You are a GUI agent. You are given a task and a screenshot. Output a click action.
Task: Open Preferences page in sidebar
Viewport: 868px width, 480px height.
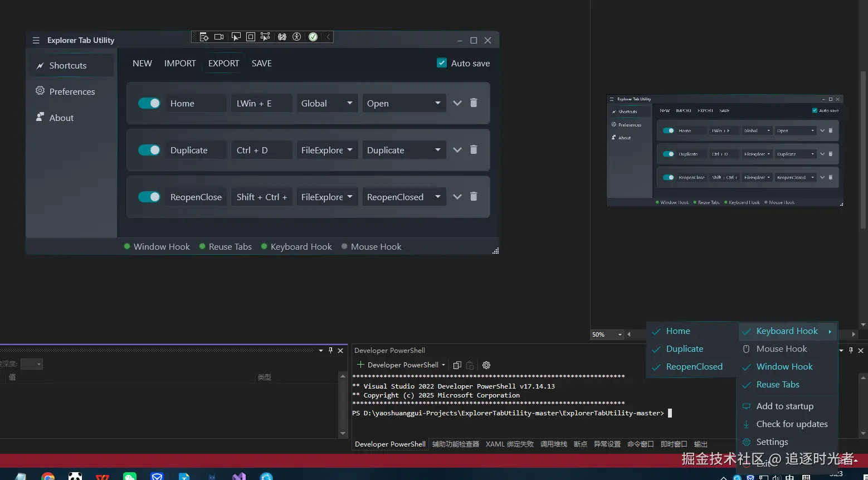coord(71,91)
